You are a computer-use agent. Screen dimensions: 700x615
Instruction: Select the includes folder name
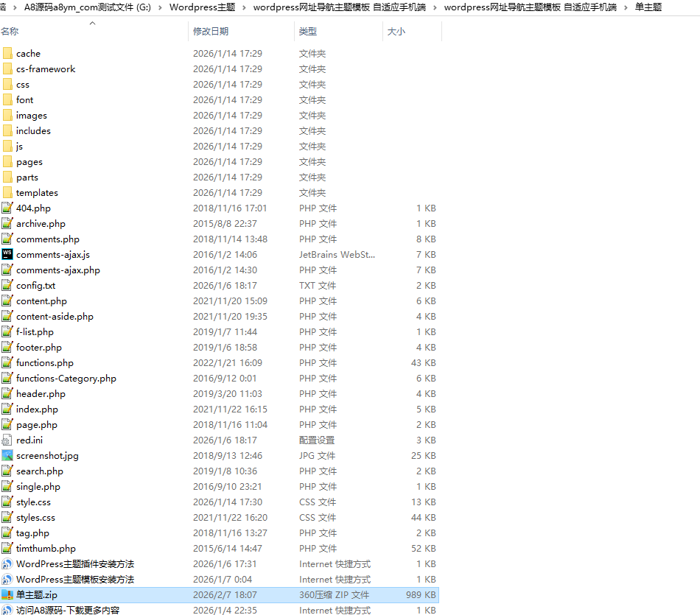click(33, 130)
